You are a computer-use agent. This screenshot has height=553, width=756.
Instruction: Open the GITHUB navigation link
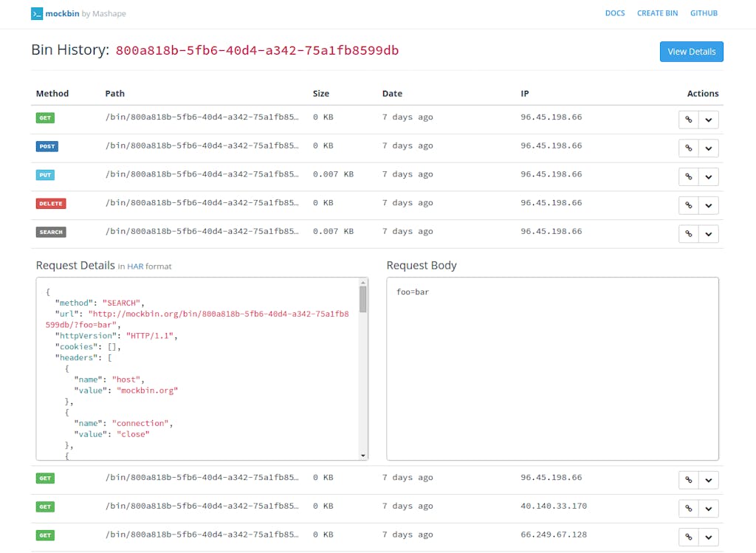[x=704, y=13]
